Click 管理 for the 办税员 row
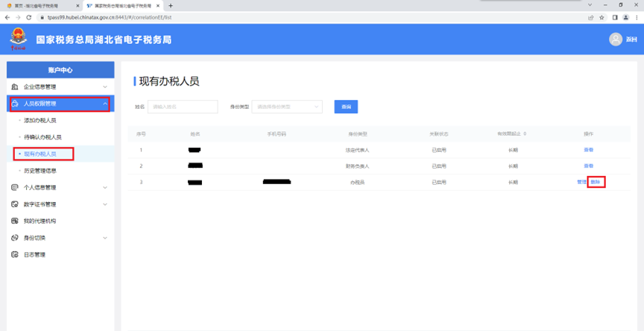Screen dimensions: 644x331 pyautogui.click(x=581, y=182)
